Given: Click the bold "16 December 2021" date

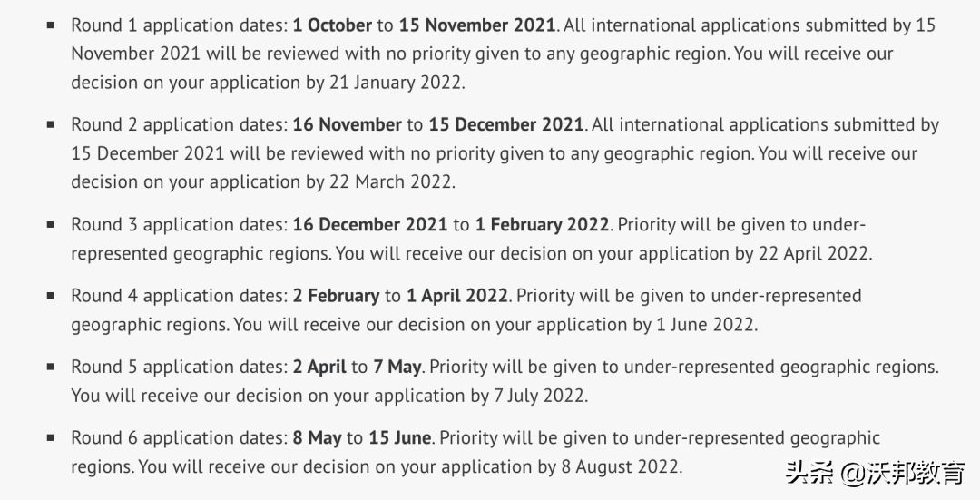Looking at the screenshot, I should [x=370, y=224].
